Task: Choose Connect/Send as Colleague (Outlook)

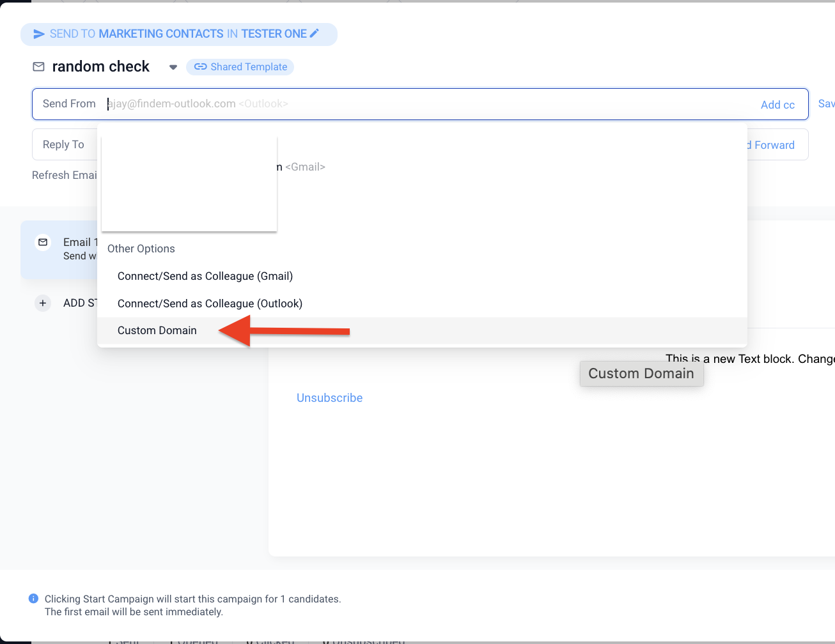Action: (210, 303)
